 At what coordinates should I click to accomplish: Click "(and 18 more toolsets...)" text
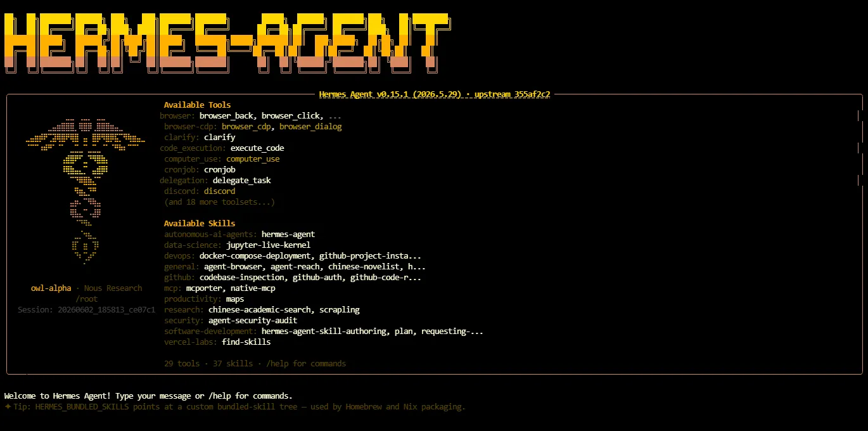click(219, 202)
